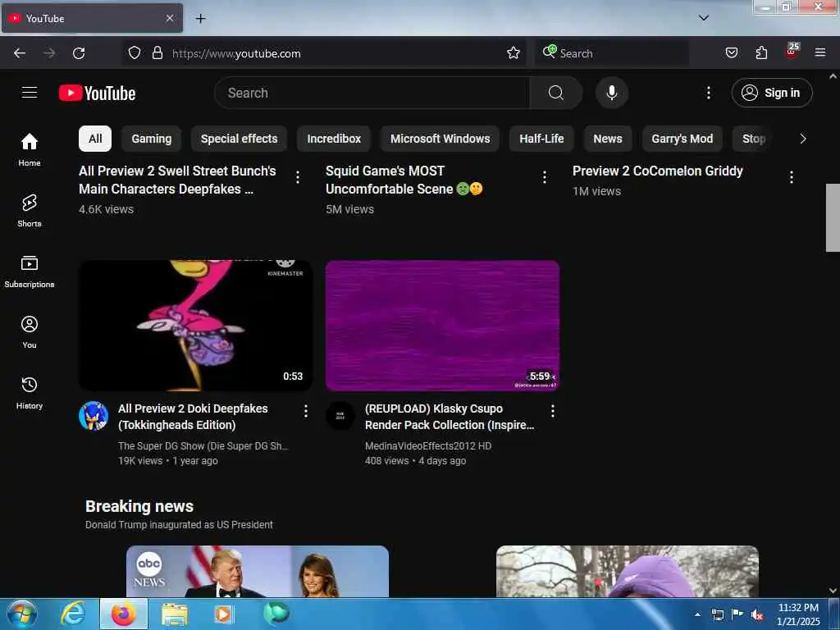The height and width of the screenshot is (630, 840).
Task: Click the page vertical scrollbar thumb
Action: click(833, 217)
